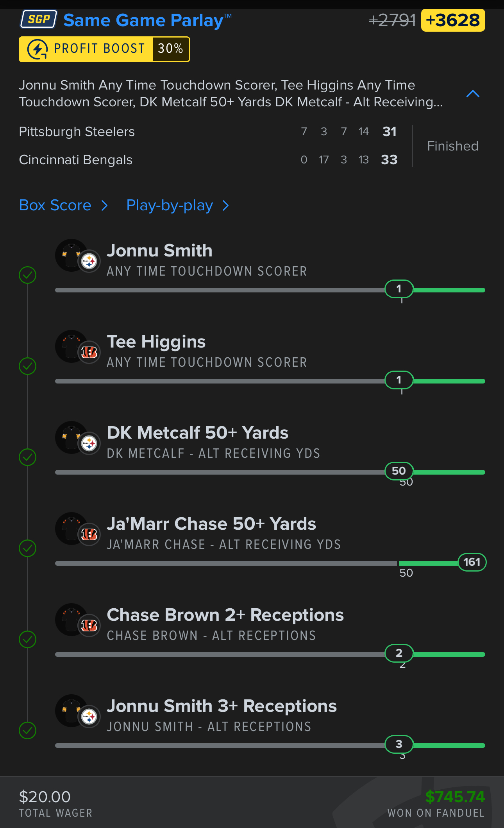This screenshot has width=504, height=828.
Task: Open the Box Score link
Action: tap(55, 206)
